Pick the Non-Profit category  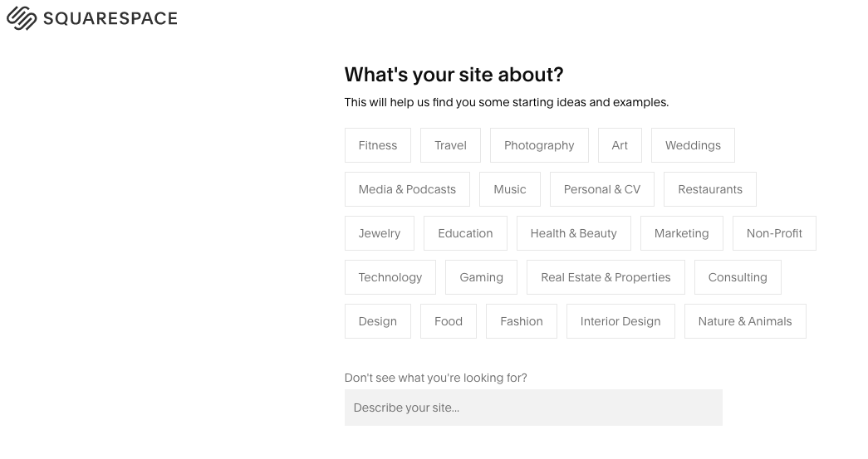tap(774, 233)
